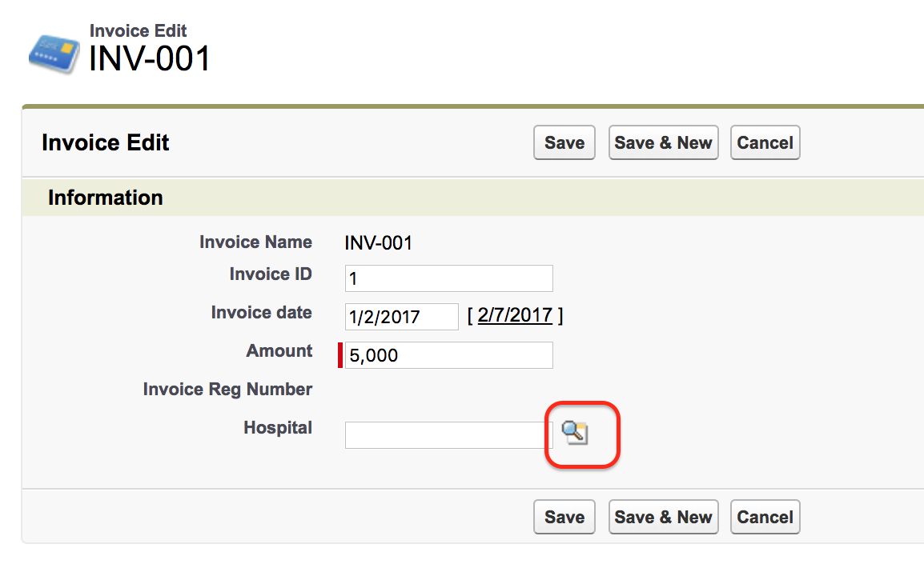Focus the Invoice date field showing 1/2/2017
This screenshot has width=924, height=576.
[x=401, y=317]
